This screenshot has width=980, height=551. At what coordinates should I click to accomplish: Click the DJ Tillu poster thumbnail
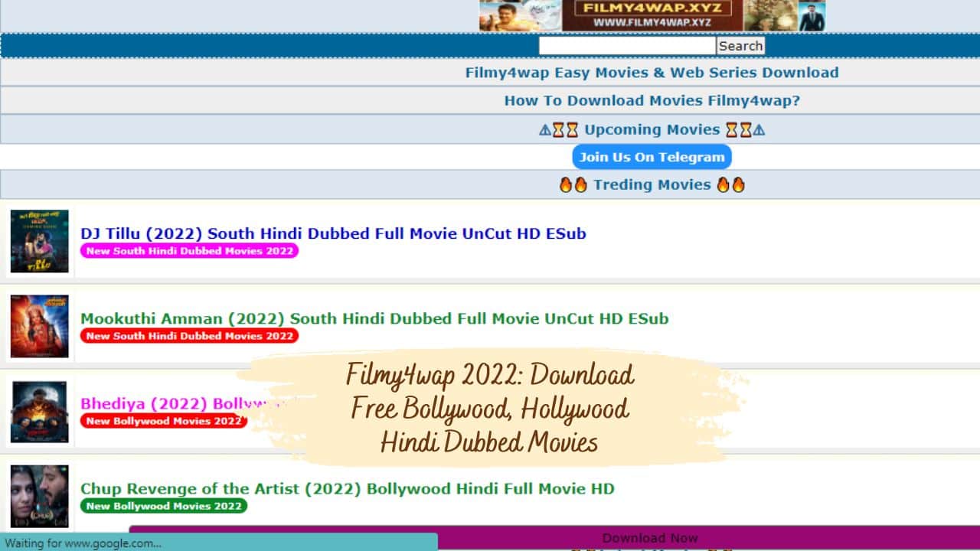pyautogui.click(x=40, y=242)
